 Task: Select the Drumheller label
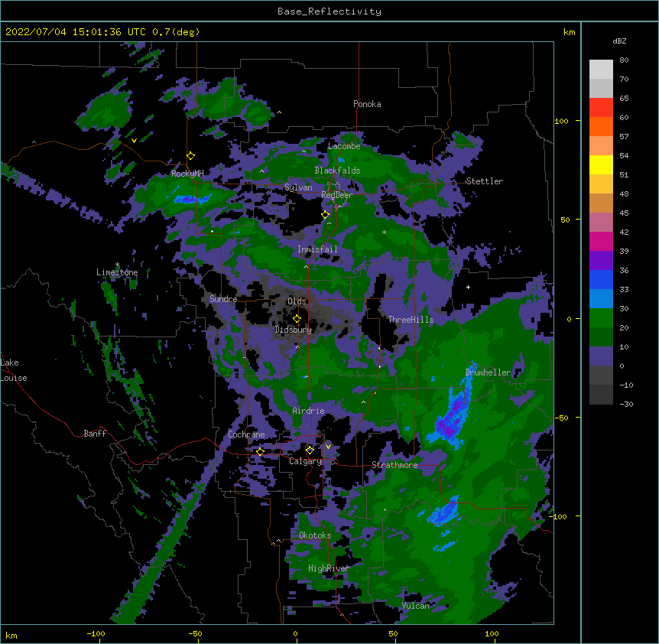pyautogui.click(x=488, y=372)
